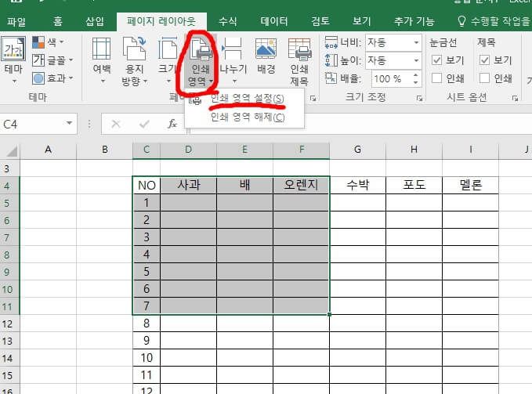
Task: Expand the 너비 width dropdown
Action: [x=416, y=42]
